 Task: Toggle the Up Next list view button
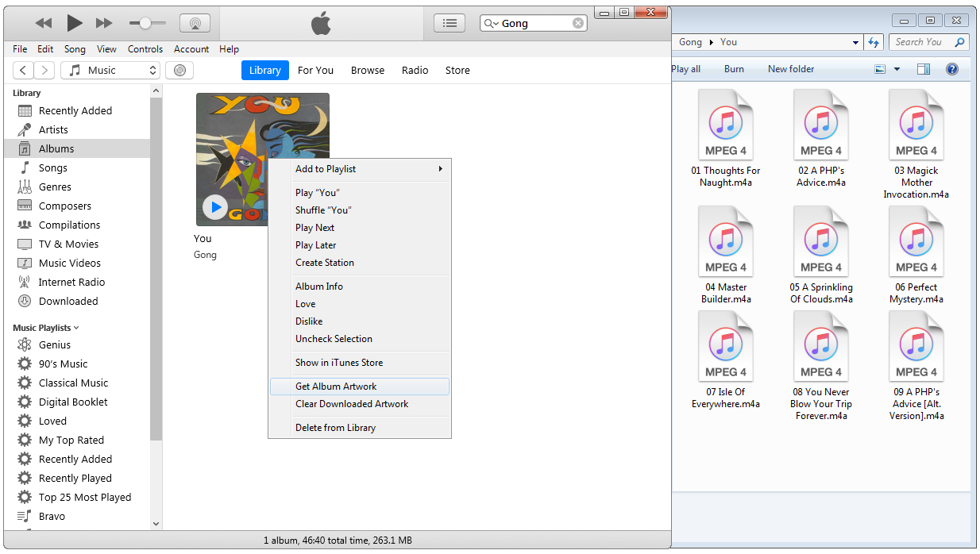[x=449, y=23]
